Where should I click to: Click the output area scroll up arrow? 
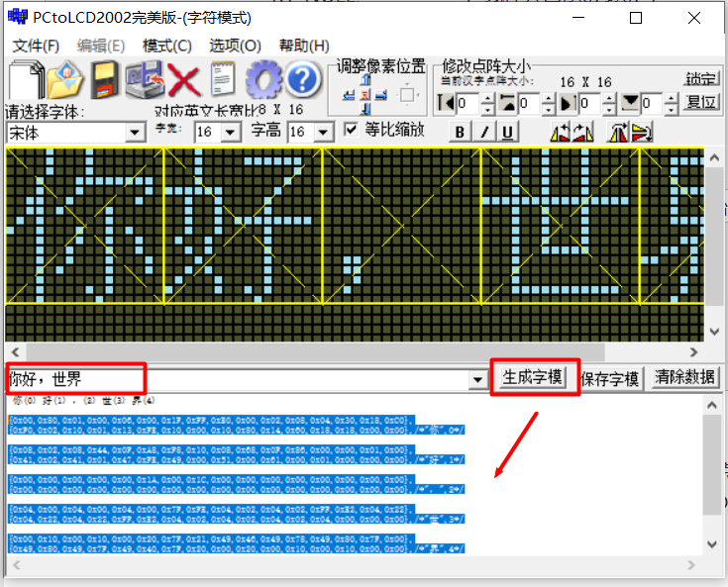711,406
